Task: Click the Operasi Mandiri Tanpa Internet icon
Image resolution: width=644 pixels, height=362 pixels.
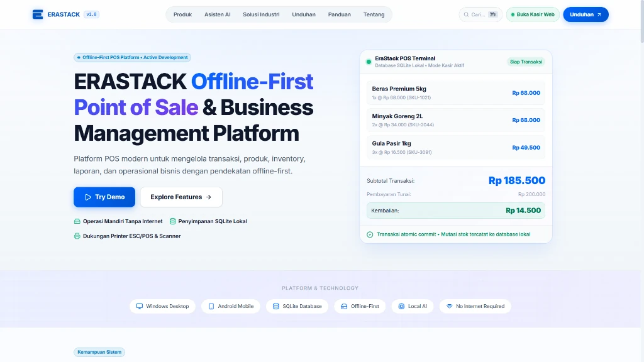Action: coord(77,221)
